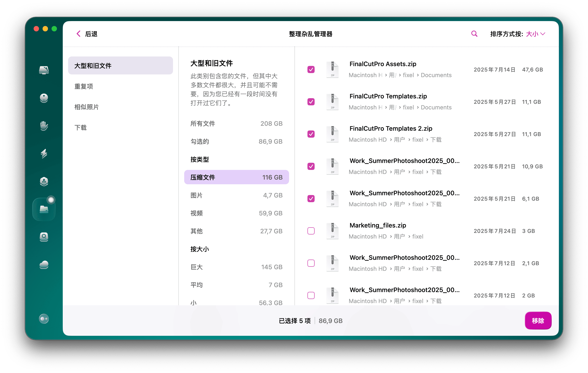588x373 pixels.
Task: Switch to the 重复项 category
Action: coord(83,86)
